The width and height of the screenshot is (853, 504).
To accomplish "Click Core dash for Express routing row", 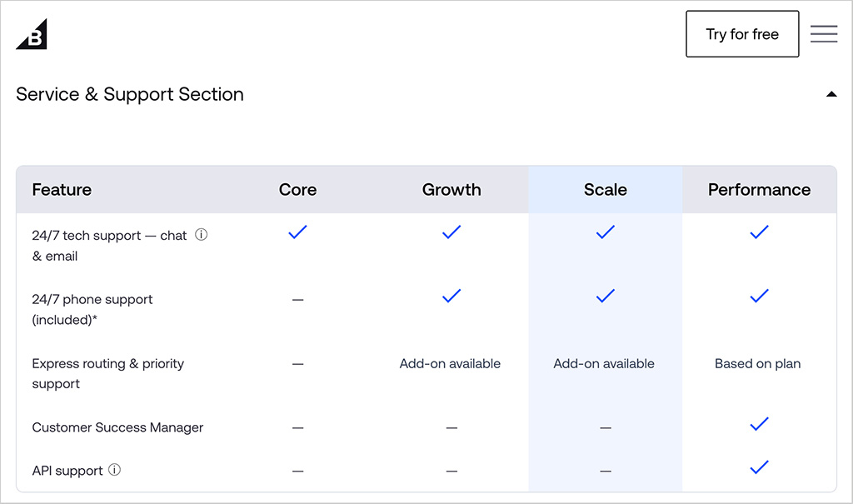I will [297, 363].
